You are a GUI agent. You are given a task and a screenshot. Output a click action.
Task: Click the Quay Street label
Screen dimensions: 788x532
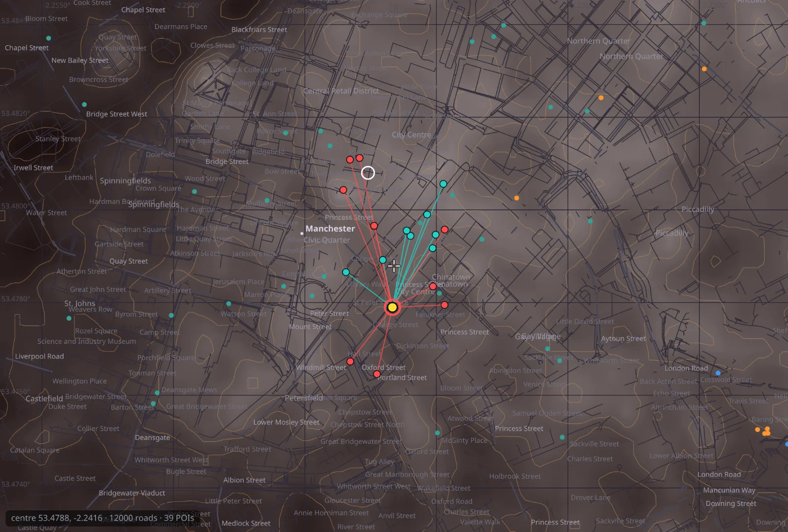(129, 261)
